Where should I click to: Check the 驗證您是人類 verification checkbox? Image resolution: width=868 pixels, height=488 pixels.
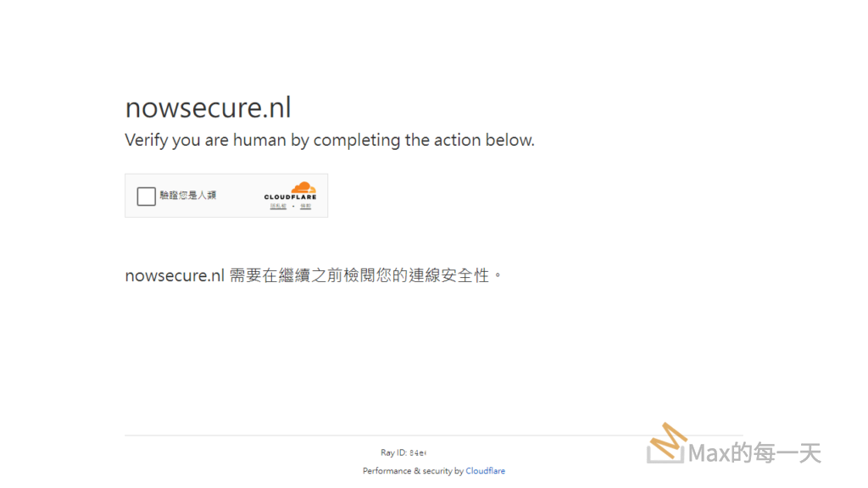(146, 196)
